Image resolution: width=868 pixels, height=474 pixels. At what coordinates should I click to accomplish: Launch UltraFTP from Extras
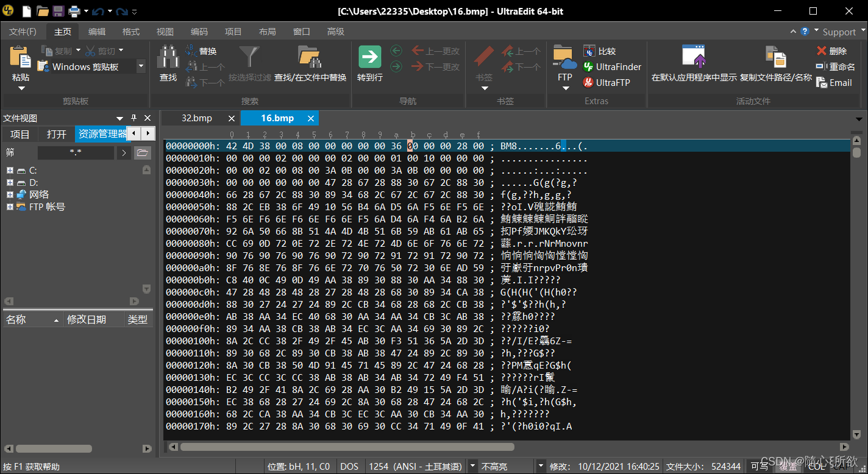point(607,82)
